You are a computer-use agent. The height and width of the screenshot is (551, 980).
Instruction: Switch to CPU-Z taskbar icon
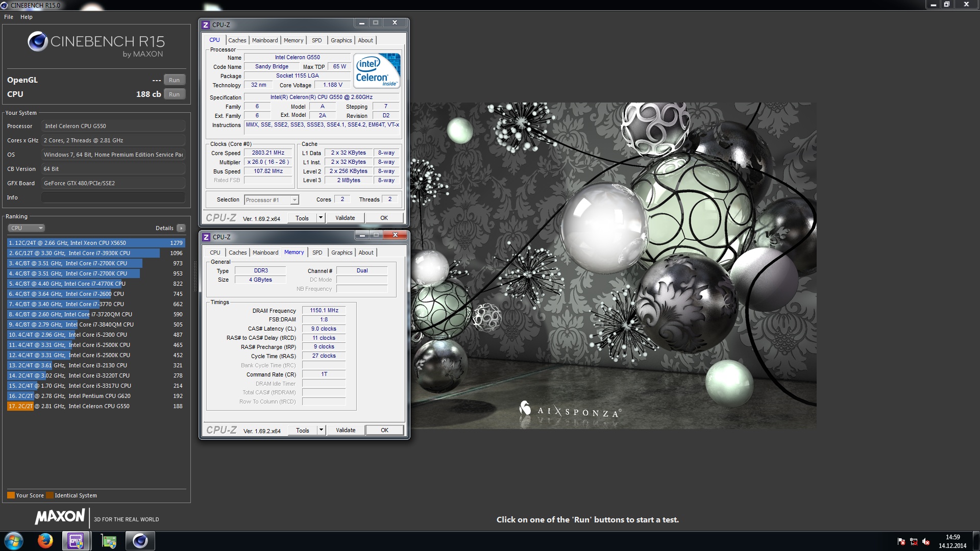[x=76, y=541]
